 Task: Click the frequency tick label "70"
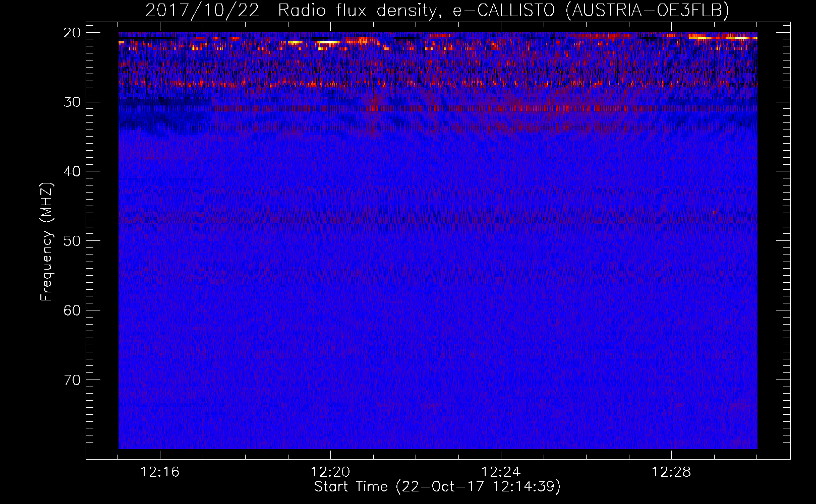pos(72,380)
